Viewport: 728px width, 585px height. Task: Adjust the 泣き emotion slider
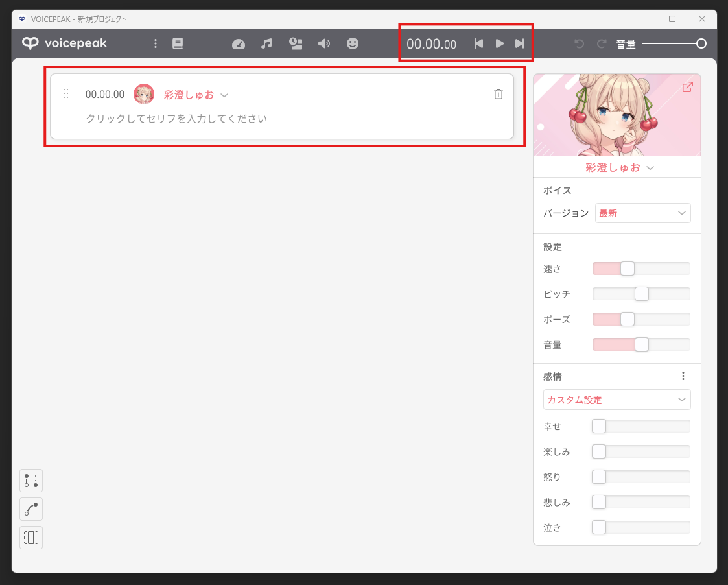(641, 527)
